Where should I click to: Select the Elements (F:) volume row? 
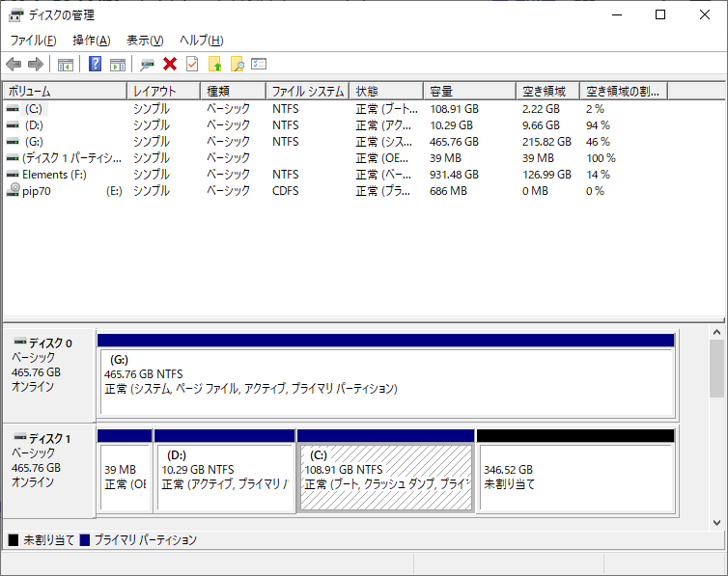(54, 175)
